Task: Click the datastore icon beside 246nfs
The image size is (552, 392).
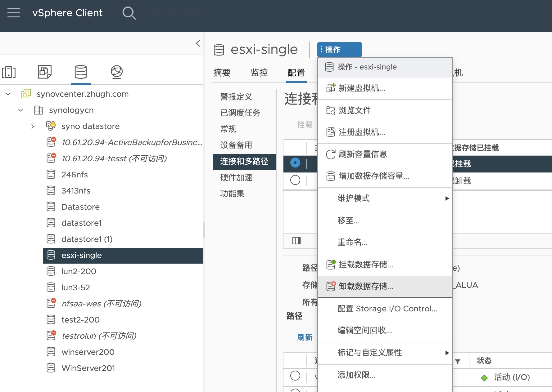Action: pos(51,174)
